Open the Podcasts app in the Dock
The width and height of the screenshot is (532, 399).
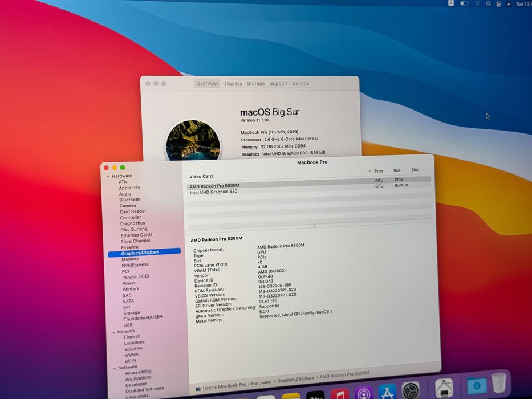point(363,393)
